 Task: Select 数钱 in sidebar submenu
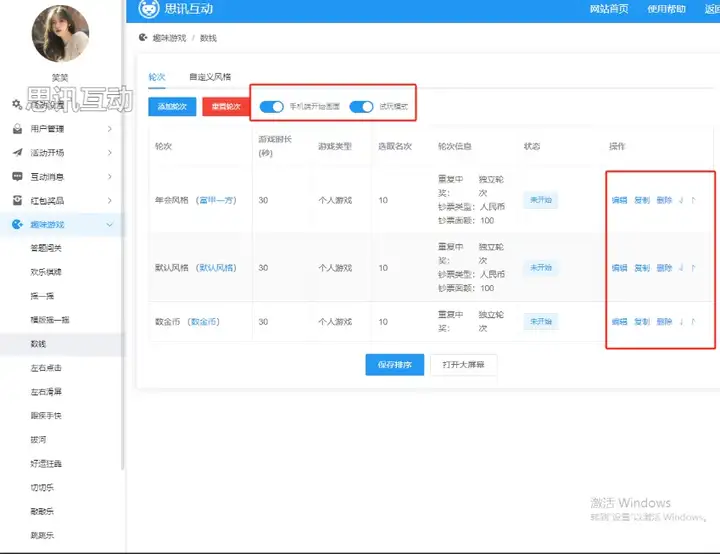[38, 344]
